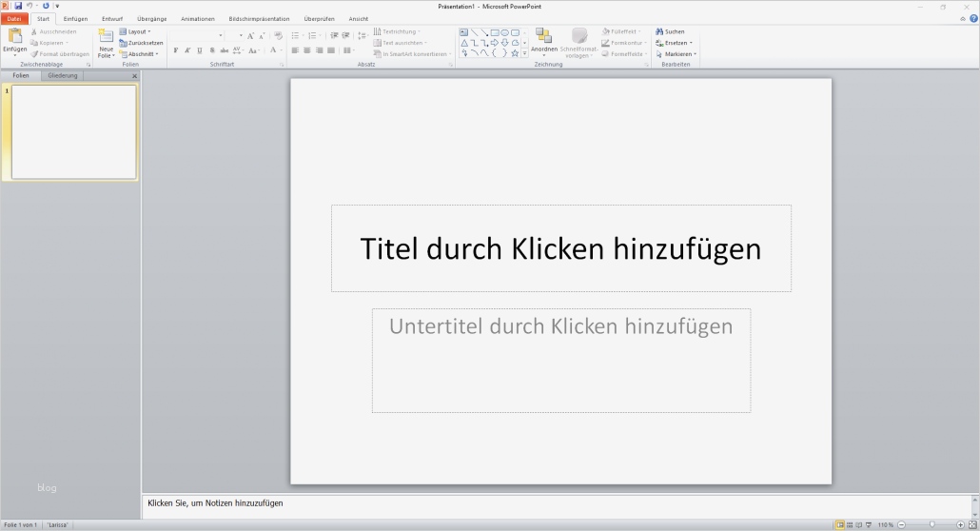Click the Zurücksetzen reset slide button
980x531 pixels.
[141, 43]
